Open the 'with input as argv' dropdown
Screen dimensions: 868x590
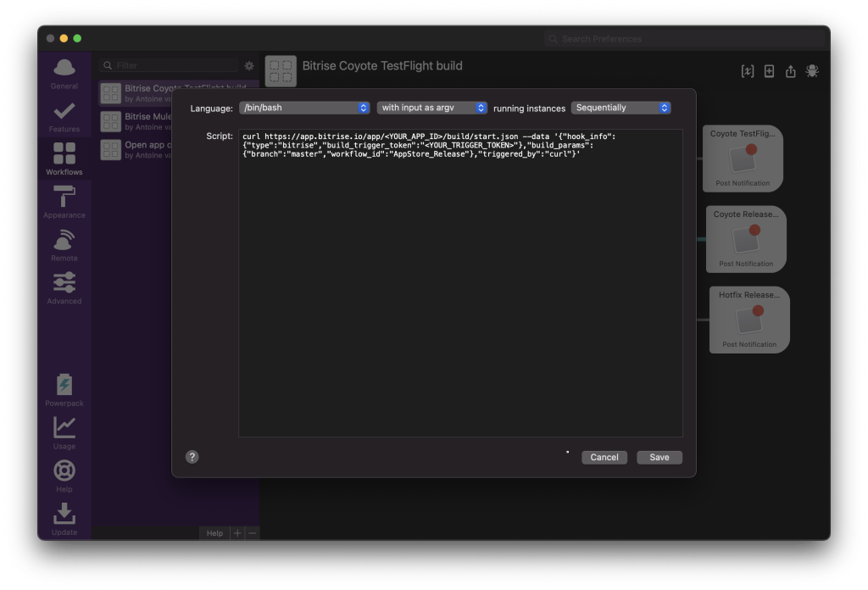[x=432, y=108]
